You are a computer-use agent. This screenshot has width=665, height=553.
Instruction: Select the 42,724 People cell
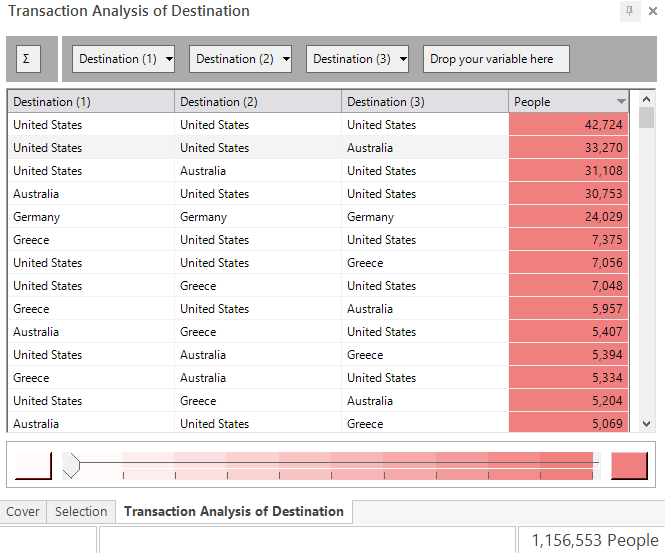point(568,125)
